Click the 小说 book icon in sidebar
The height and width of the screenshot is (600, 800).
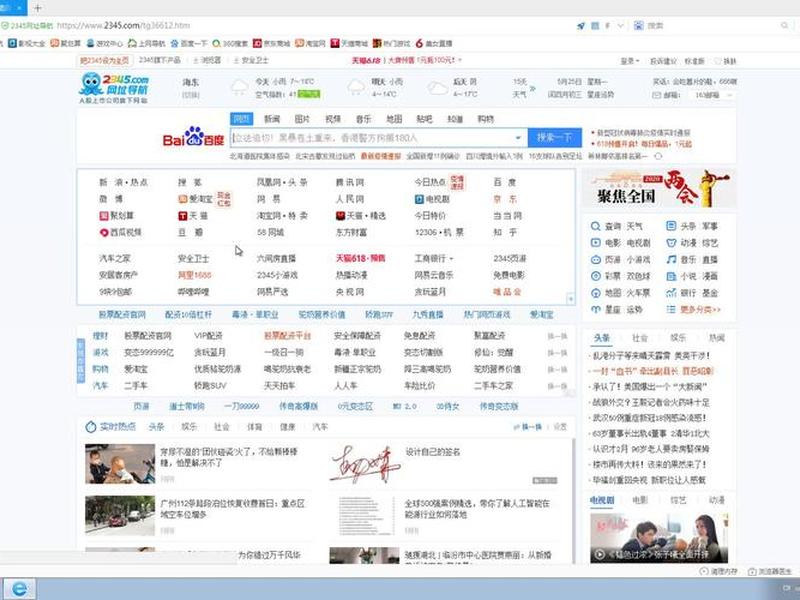point(671,276)
